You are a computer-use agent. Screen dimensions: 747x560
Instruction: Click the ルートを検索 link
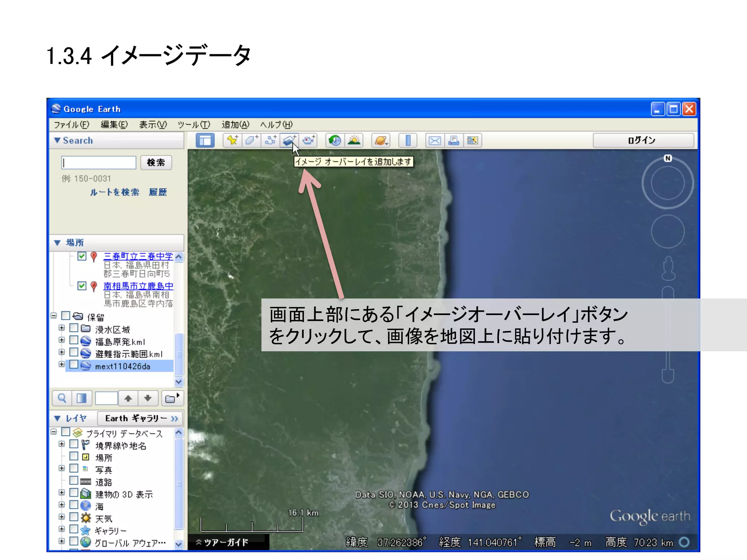point(115,192)
